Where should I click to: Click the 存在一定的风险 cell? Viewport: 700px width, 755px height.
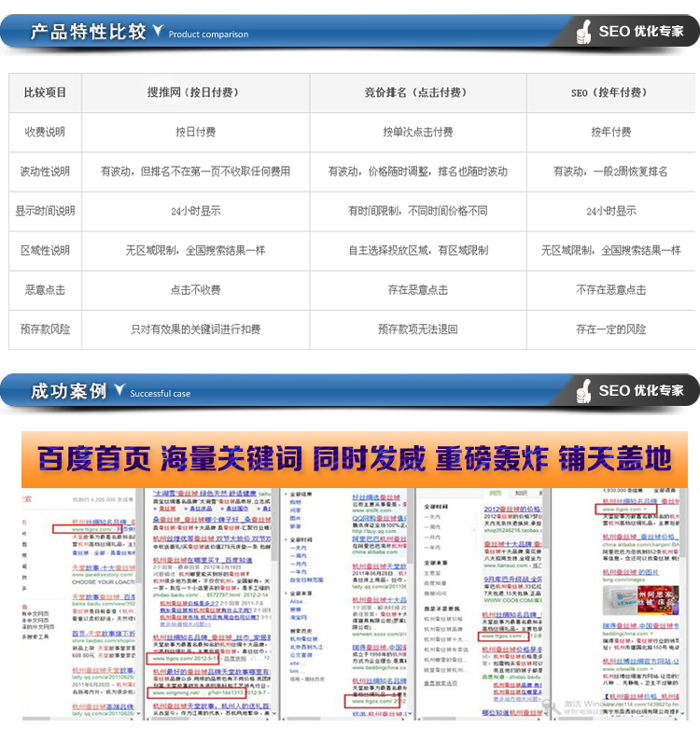click(611, 329)
